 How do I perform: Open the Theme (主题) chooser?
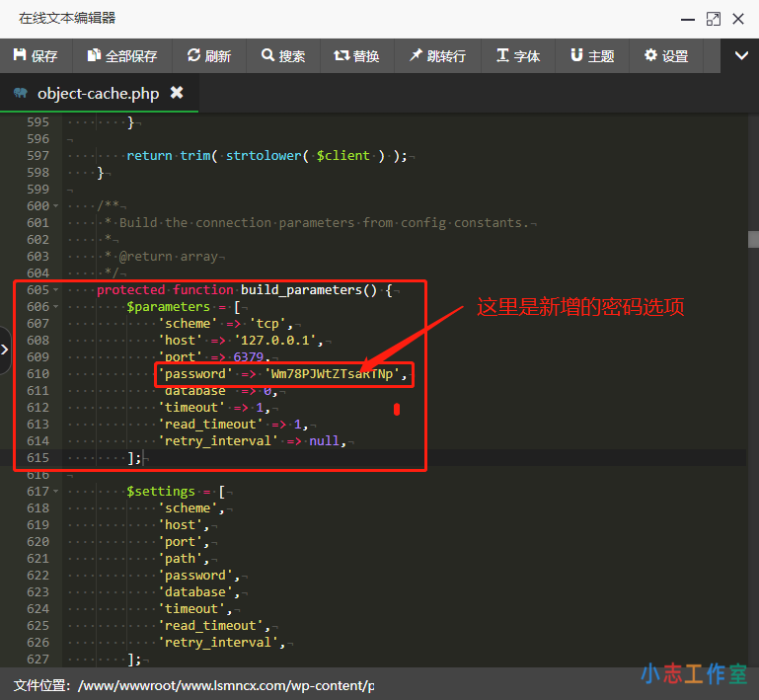pyautogui.click(x=592, y=56)
